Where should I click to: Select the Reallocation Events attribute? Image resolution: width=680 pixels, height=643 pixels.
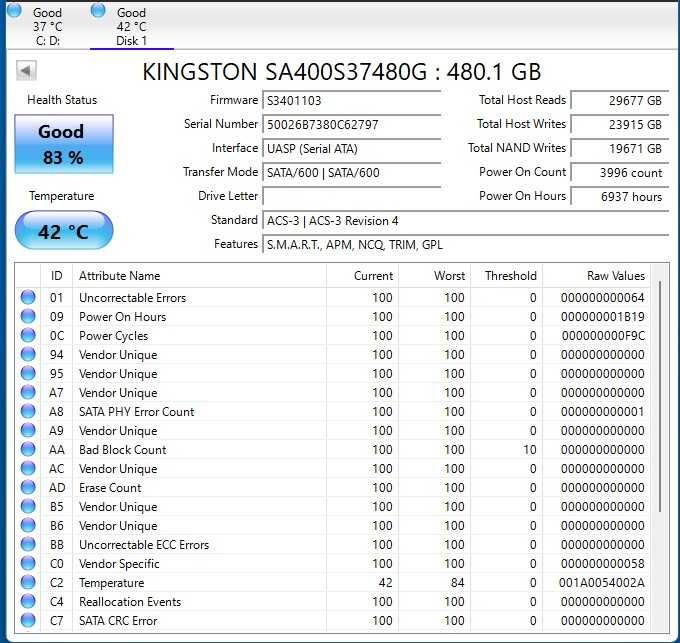pos(130,602)
